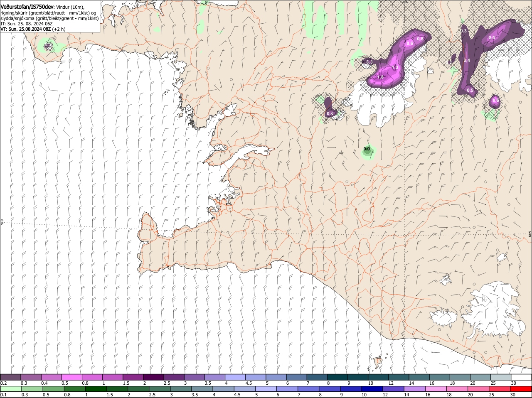532x398 pixels.
Task: Click the 0.1 mm pale green rain legend swatch
Action: click(x=11, y=389)
